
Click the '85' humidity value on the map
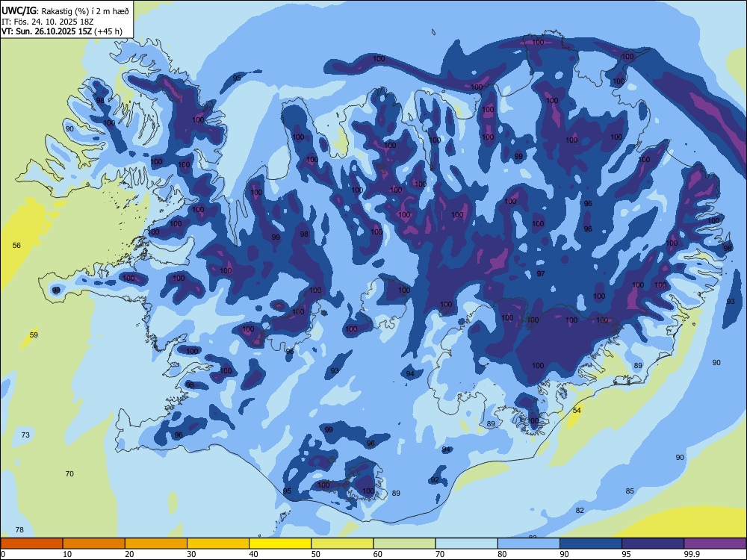click(630, 491)
